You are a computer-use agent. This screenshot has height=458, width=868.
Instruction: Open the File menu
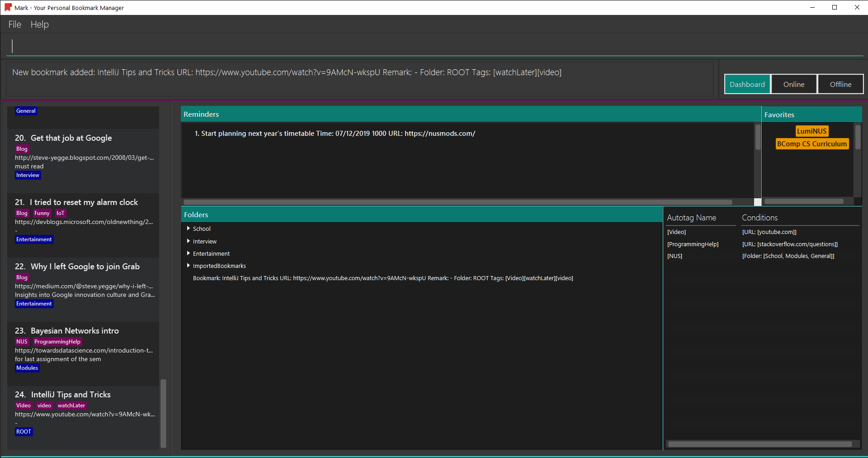click(x=15, y=24)
